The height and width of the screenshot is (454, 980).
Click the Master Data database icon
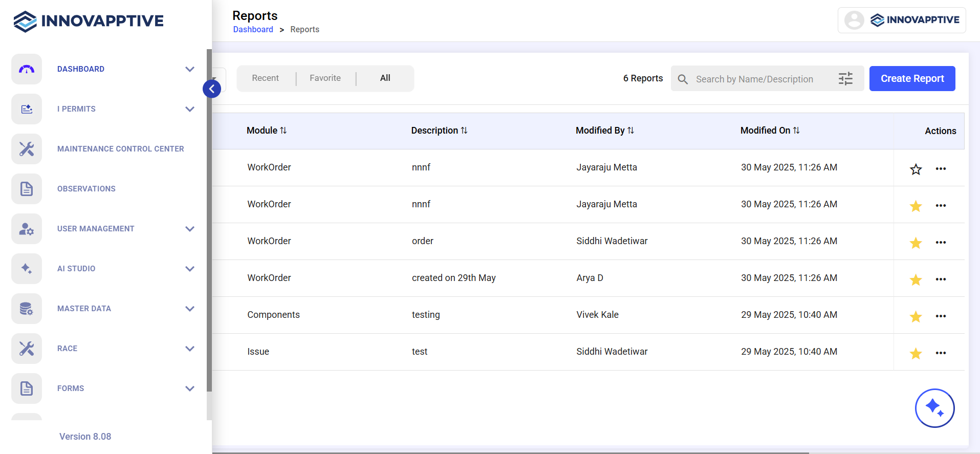coord(27,309)
